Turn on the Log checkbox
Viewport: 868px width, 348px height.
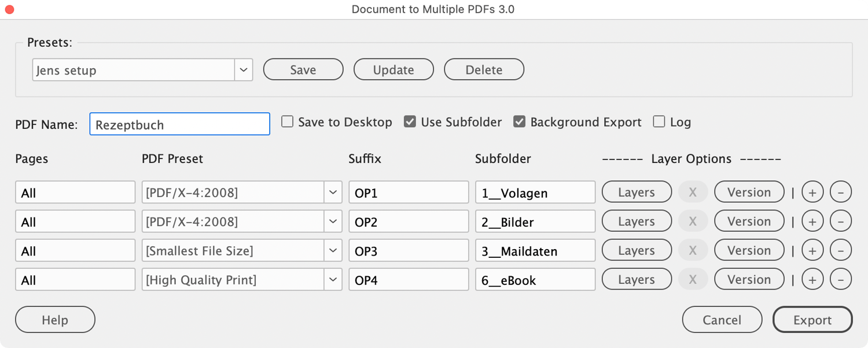coord(659,122)
